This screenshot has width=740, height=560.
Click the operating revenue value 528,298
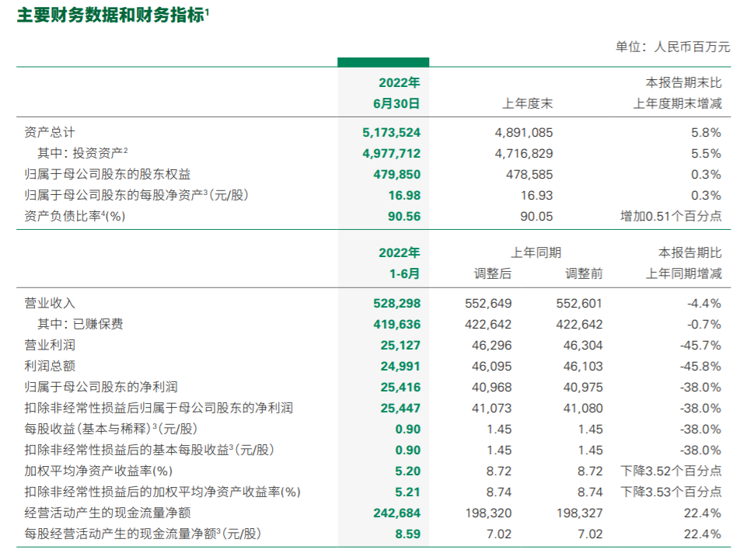397,303
